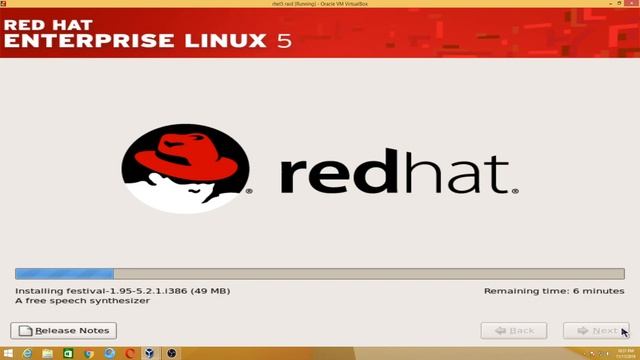640x360 pixels.
Task: Launch Google Chrome from taskbar
Action: (89, 353)
